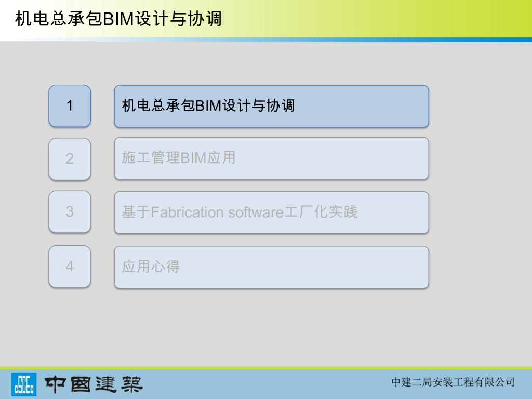Click the blue footer bar between the logos
This screenshot has width=532, height=399.
260,384
